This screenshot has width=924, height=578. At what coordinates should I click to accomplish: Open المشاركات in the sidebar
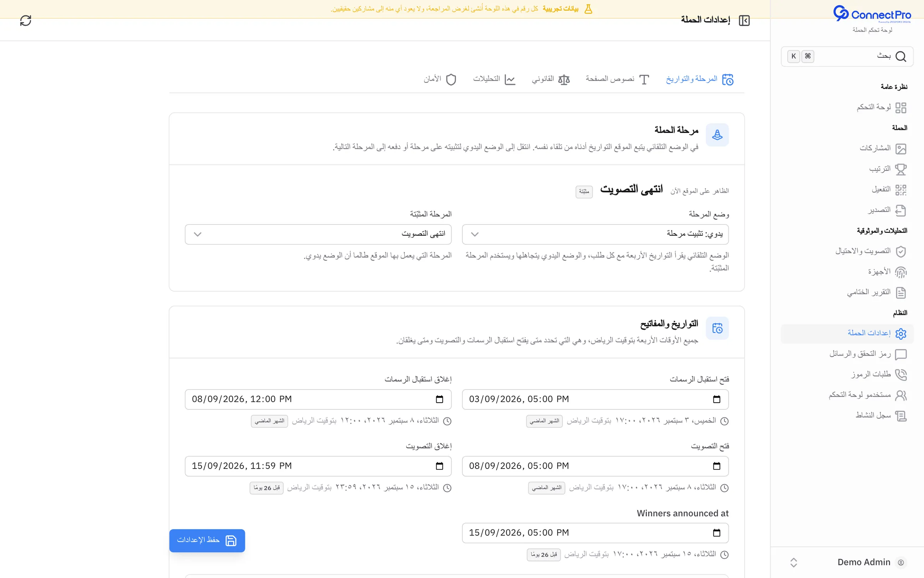[x=847, y=148]
